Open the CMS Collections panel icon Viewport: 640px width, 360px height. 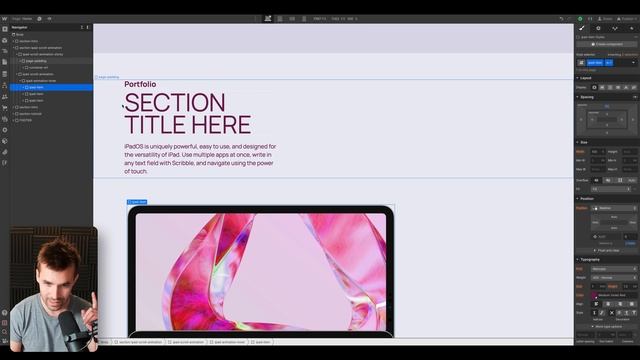[4, 74]
